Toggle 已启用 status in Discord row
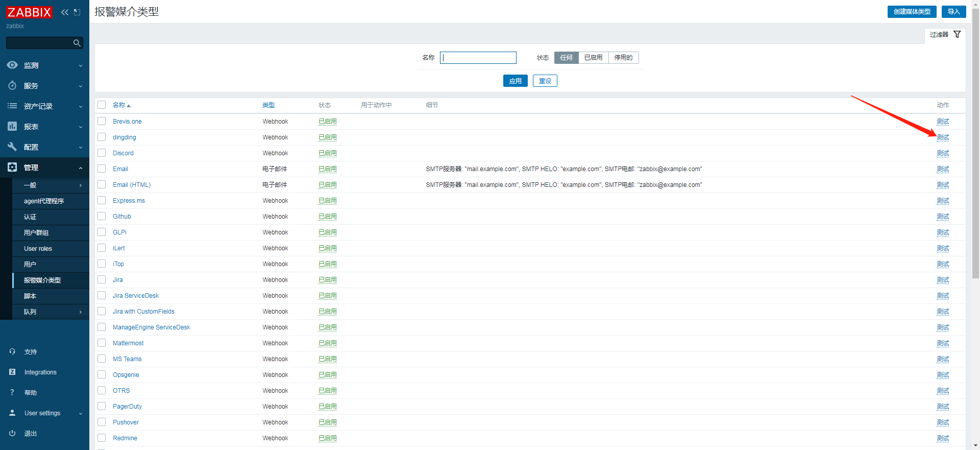Image resolution: width=980 pixels, height=450 pixels. (x=328, y=153)
